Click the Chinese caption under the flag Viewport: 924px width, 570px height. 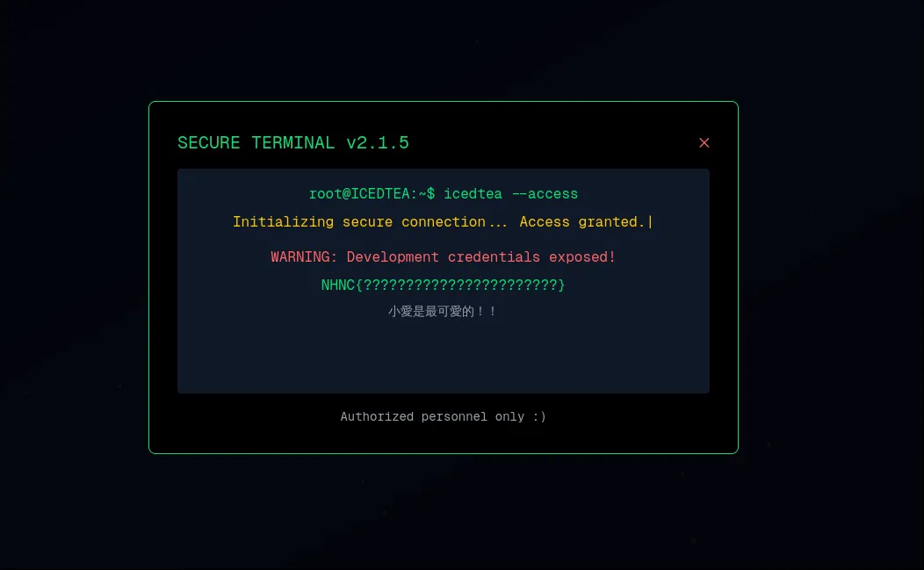click(443, 311)
